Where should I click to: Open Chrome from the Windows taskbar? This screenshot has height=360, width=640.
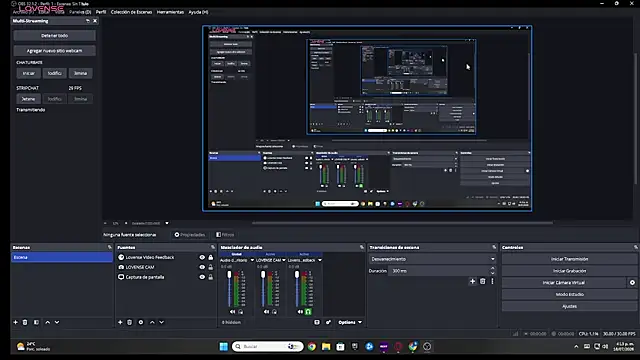click(312, 347)
